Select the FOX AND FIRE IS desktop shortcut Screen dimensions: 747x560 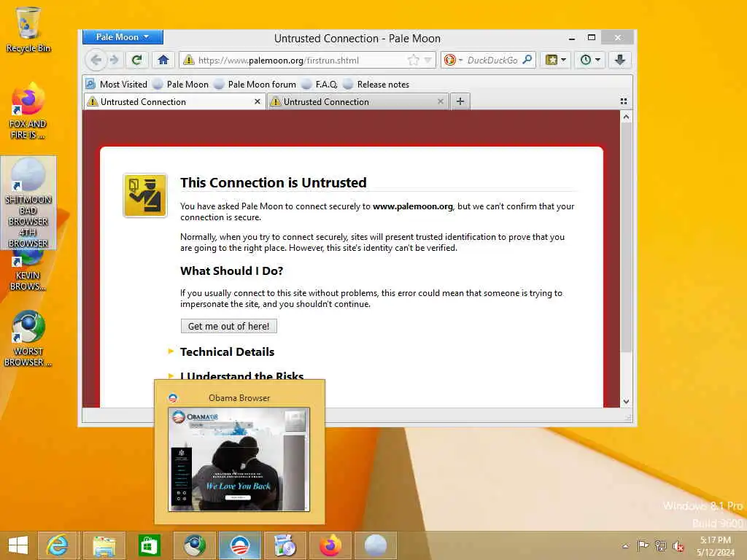28,111
